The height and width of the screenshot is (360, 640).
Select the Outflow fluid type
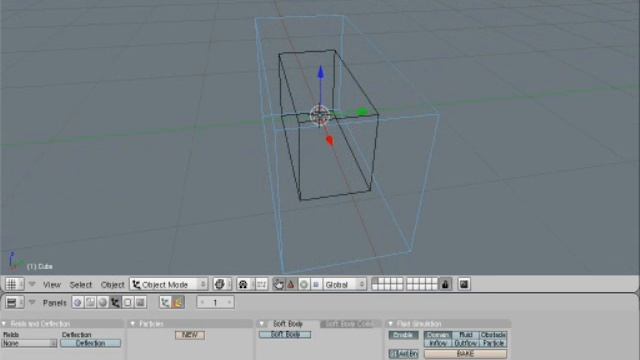466,343
